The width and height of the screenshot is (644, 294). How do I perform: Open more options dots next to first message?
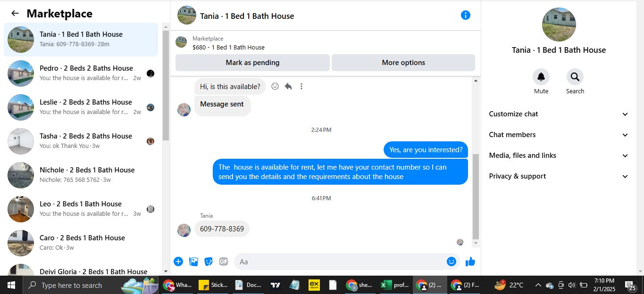(301, 86)
